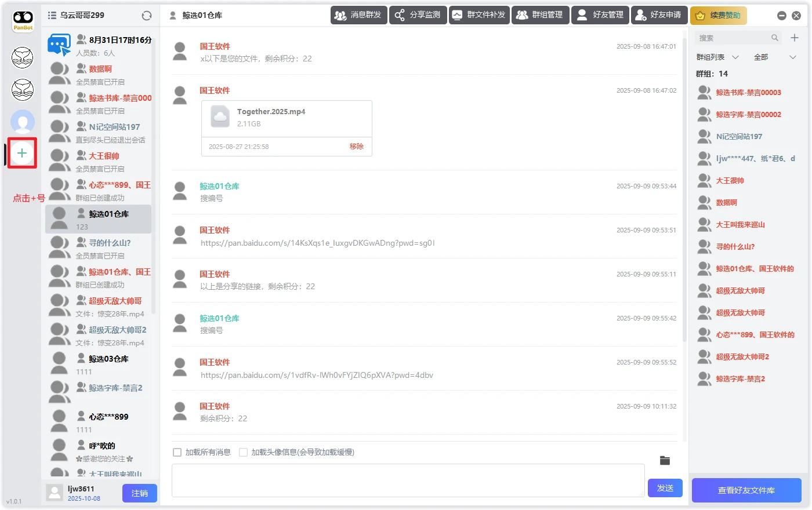Click the message text input box

pyautogui.click(x=408, y=480)
